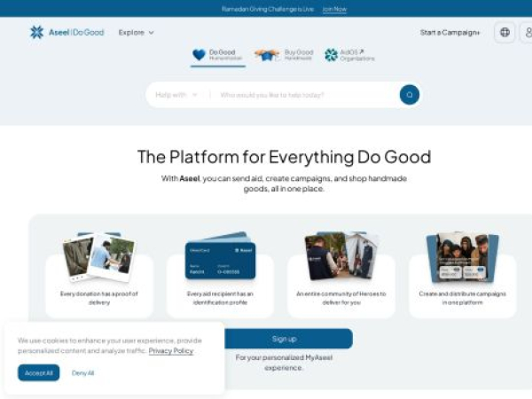Open the 'Help with' dropdown
The image size is (532, 399).
point(176,95)
